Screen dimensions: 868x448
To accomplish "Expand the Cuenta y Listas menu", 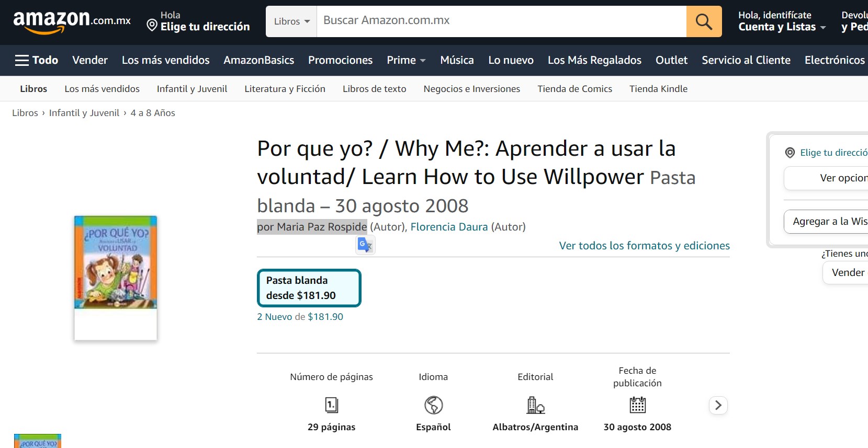I will pyautogui.click(x=782, y=21).
